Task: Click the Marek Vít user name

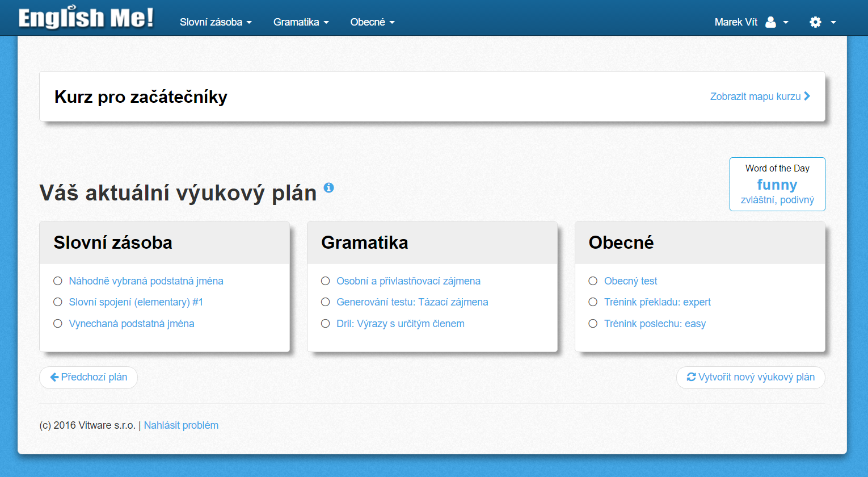Action: [x=736, y=22]
